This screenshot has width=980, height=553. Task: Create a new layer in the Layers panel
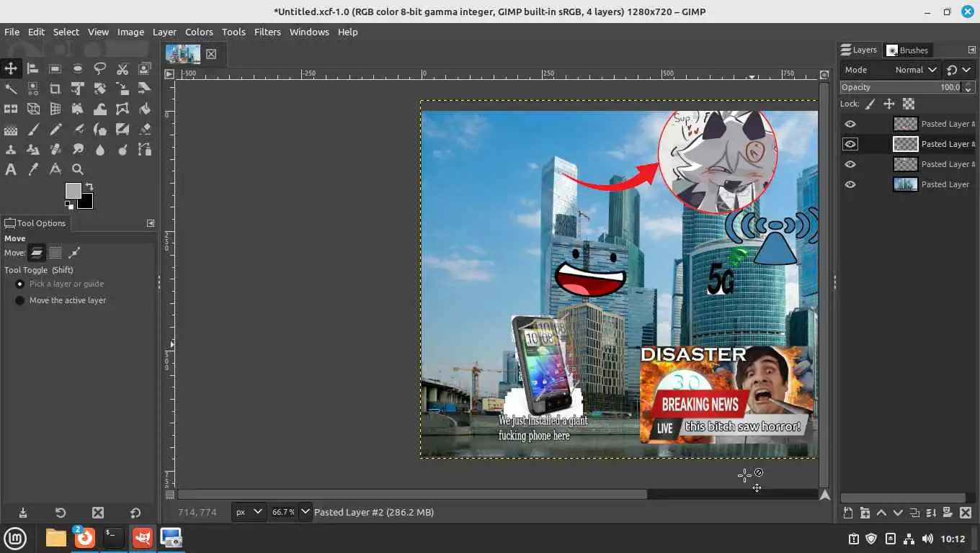pos(848,513)
